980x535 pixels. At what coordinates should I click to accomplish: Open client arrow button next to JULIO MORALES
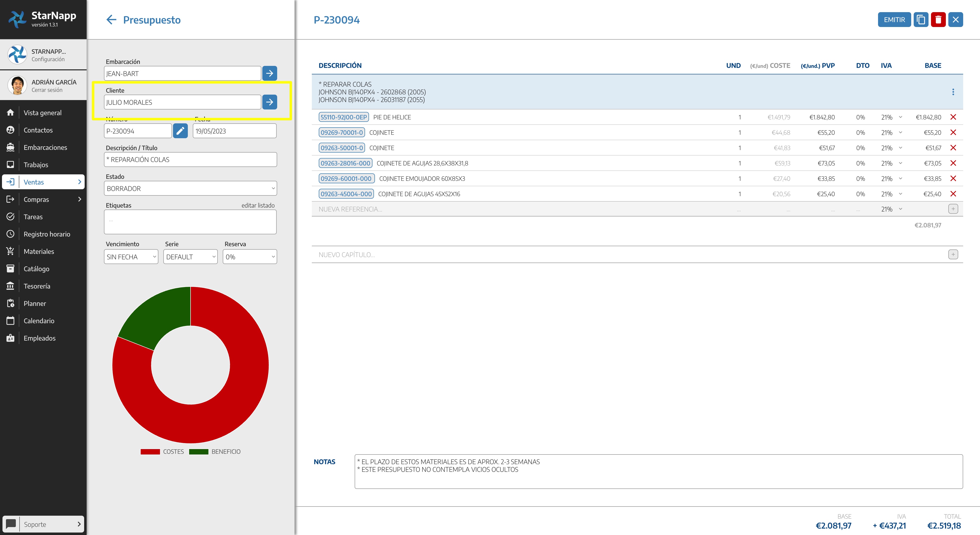(x=269, y=102)
